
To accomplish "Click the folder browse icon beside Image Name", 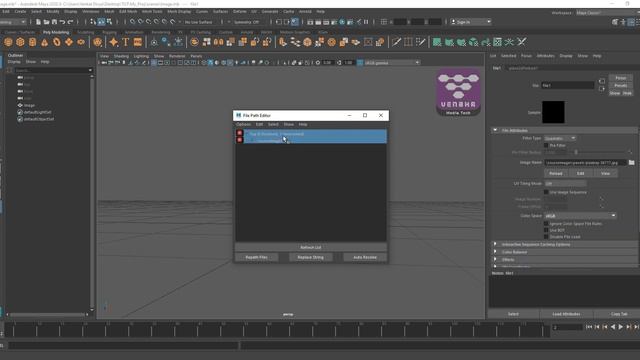I will 631,162.
